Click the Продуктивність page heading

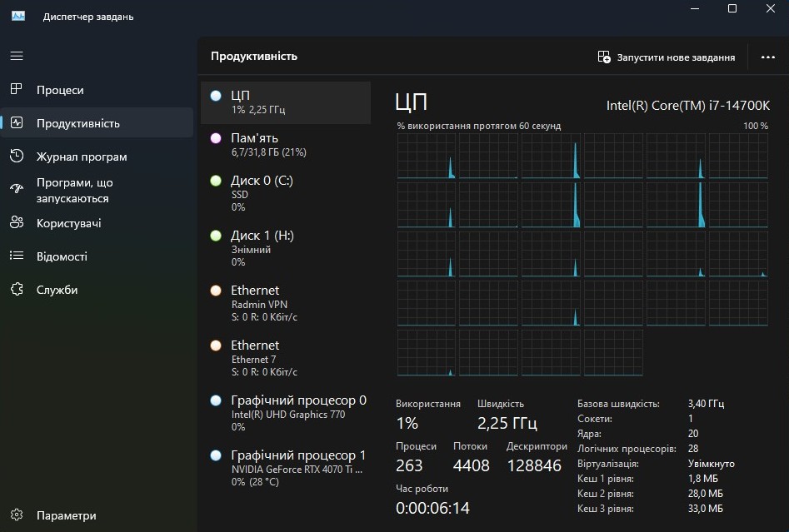point(254,57)
